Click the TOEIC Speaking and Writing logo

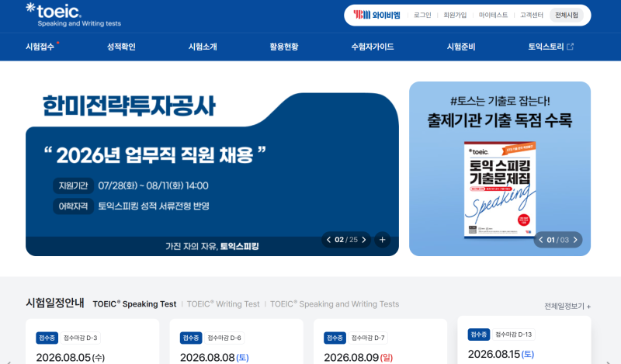pos(73,15)
